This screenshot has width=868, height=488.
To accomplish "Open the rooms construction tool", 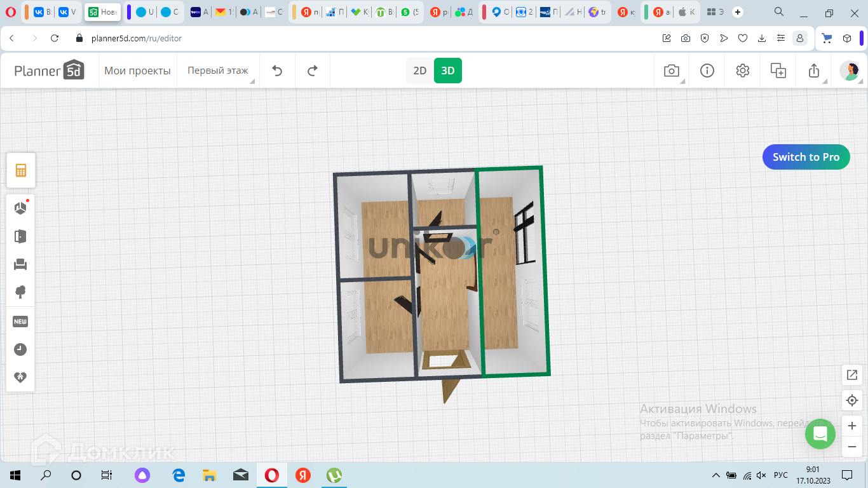I will [21, 208].
